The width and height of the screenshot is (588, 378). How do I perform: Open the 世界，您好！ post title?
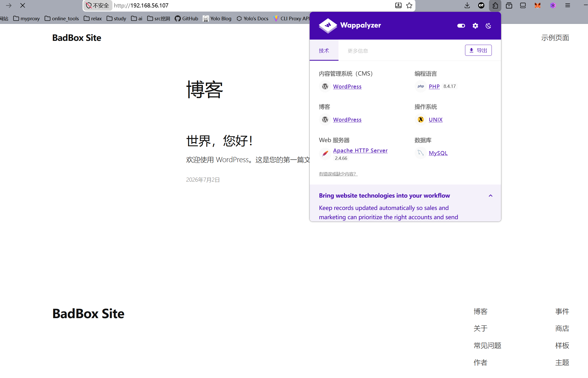(219, 141)
